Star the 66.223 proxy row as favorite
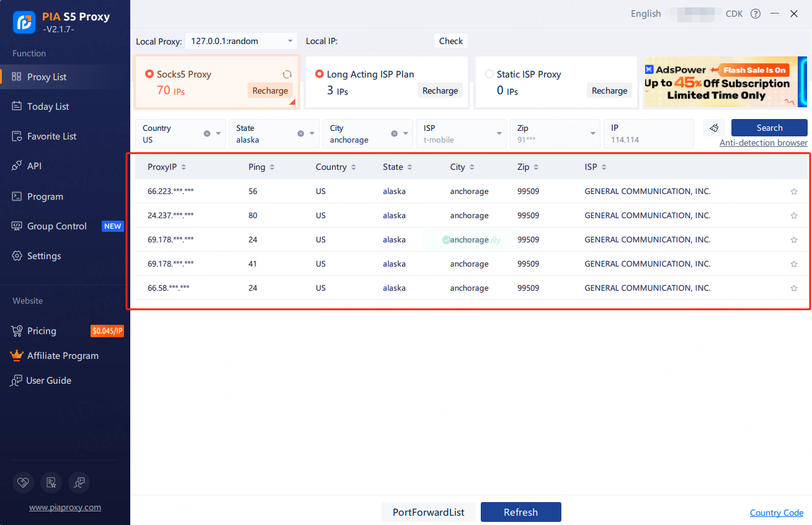 pyautogui.click(x=794, y=191)
